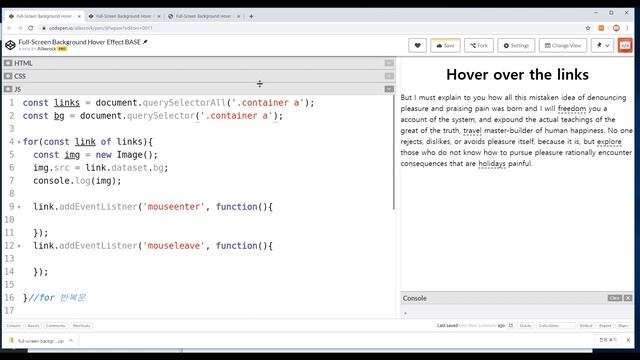Reload the current page
Viewport: 640px width, 360px height.
(31, 28)
